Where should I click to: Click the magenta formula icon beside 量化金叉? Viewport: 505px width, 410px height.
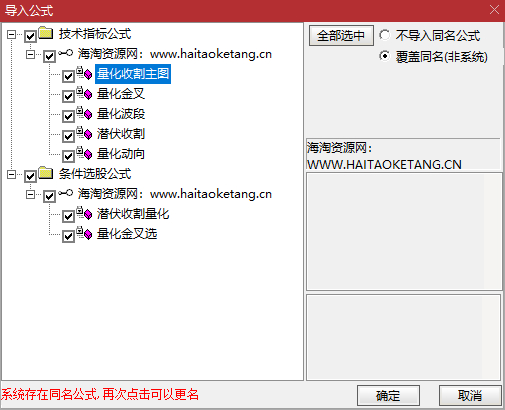click(84, 93)
